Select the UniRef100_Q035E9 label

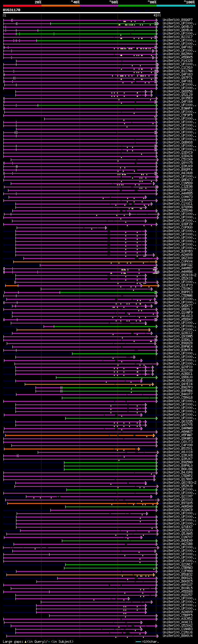pos(178,98)
